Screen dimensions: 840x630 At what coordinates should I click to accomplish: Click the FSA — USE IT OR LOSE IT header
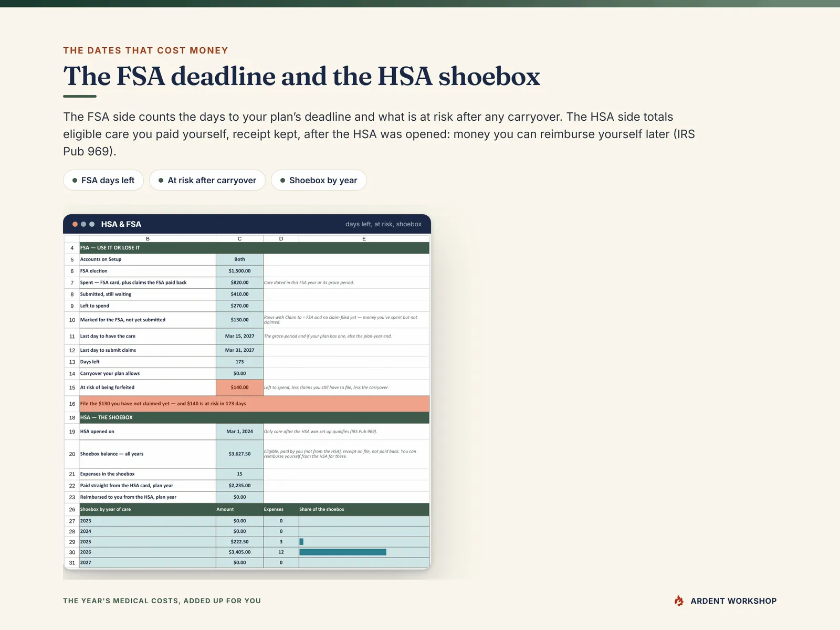[x=254, y=248]
